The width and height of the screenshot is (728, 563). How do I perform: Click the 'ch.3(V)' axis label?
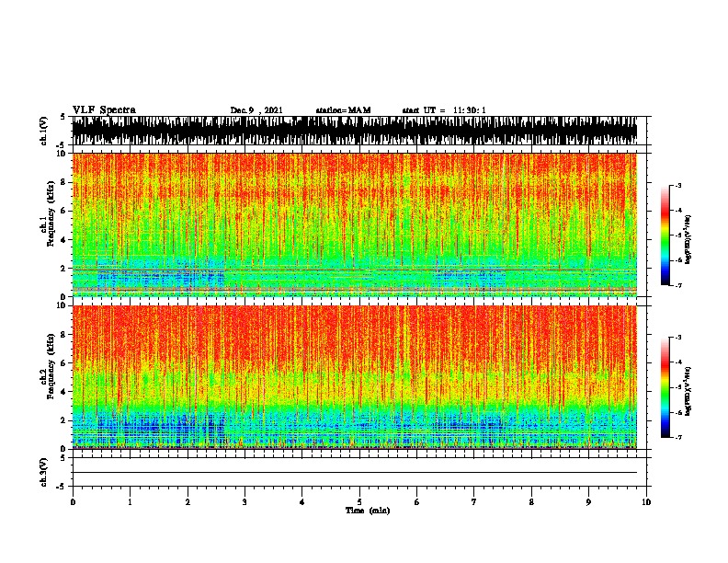coord(44,472)
